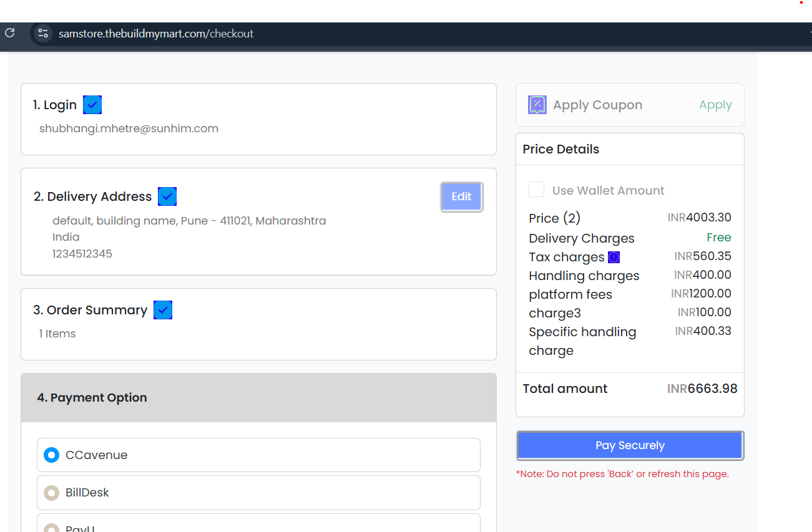
Task: Open site information icon in address bar
Action: [x=43, y=33]
